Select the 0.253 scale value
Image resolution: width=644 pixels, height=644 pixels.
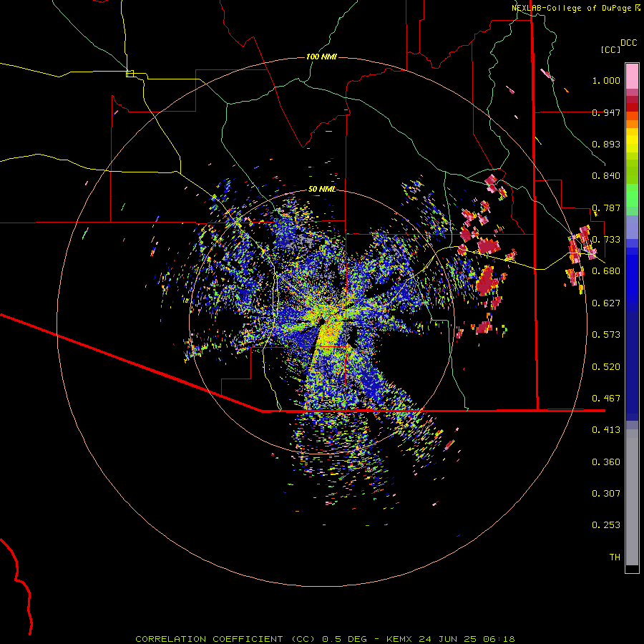[x=606, y=525]
